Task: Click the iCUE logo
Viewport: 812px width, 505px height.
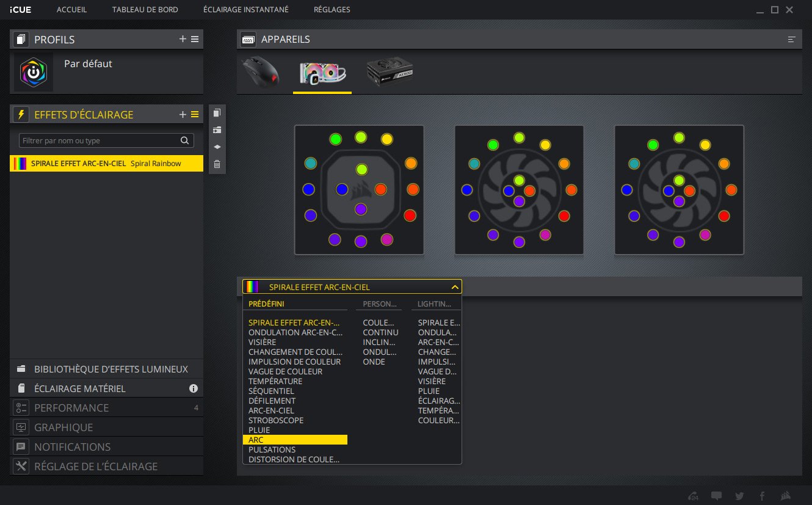Action: (21, 10)
